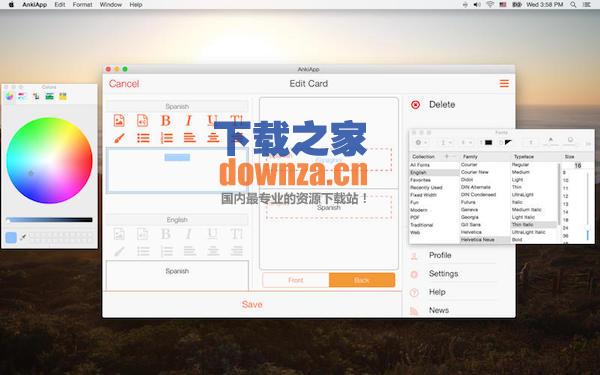Image resolution: width=600 pixels, height=375 pixels.
Task: Click the file insert icon in Spanish toolbar
Action: point(142,121)
